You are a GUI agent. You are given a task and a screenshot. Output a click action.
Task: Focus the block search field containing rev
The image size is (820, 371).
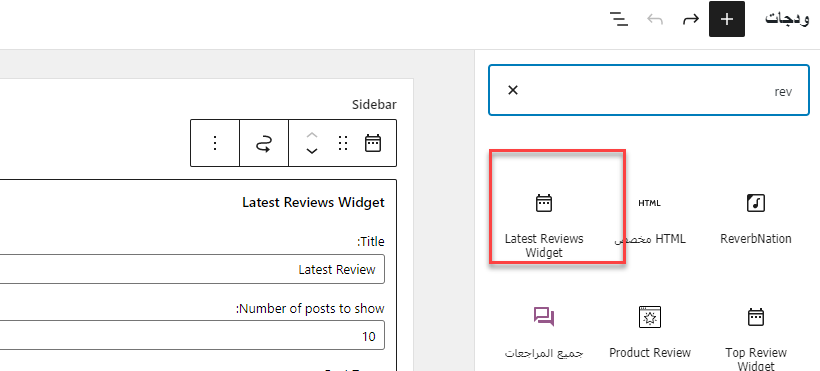(x=648, y=90)
